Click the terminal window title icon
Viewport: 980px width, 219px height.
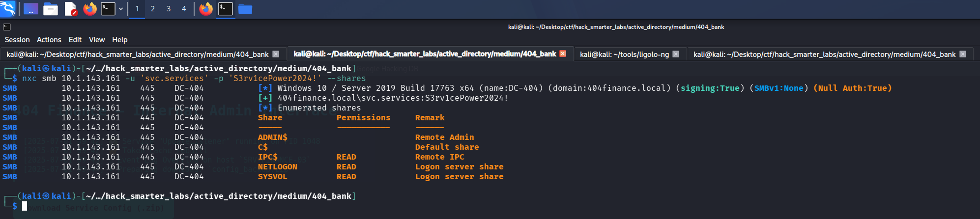click(7, 27)
